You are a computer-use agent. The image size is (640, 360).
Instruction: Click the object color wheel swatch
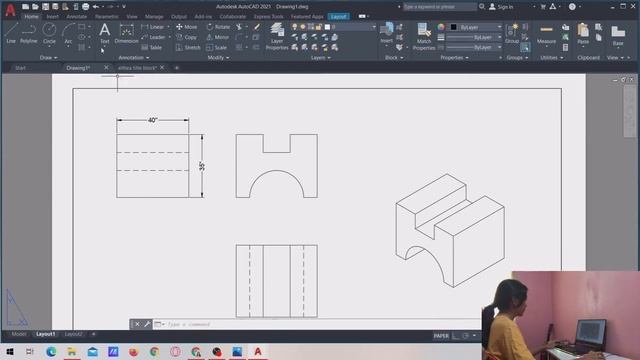[441, 27]
